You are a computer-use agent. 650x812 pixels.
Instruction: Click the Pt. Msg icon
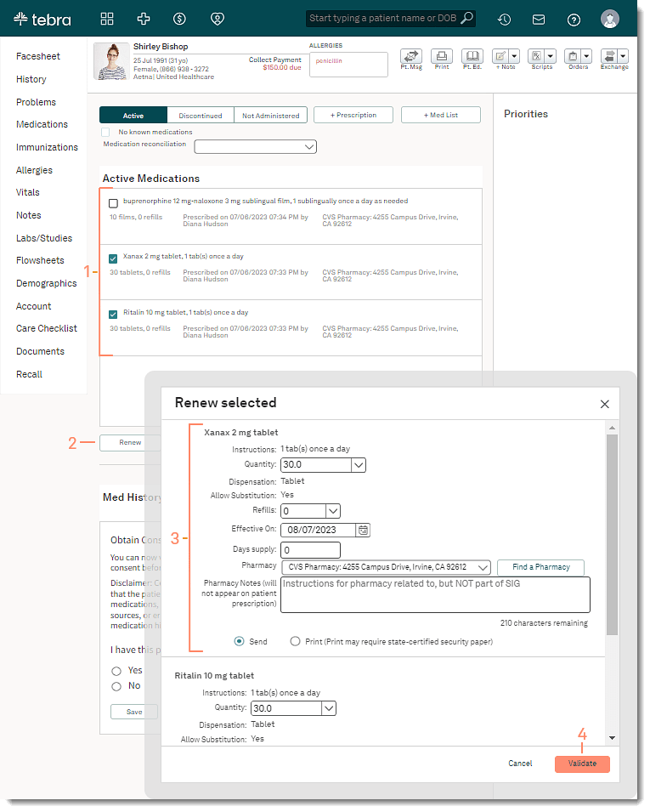[411, 56]
